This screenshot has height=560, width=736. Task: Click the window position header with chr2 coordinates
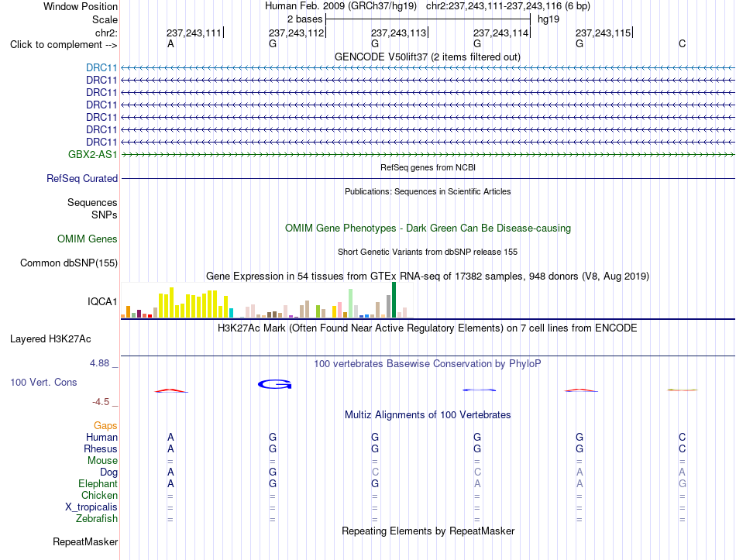click(x=428, y=6)
